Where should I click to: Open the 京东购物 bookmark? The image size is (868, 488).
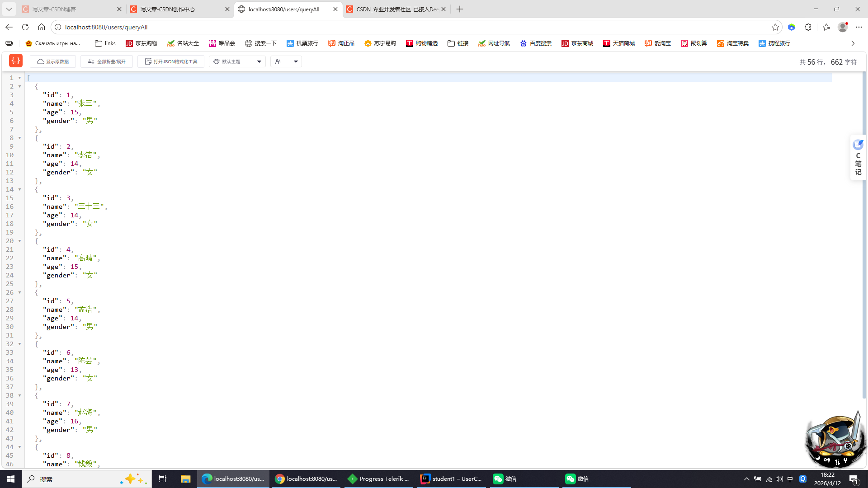click(x=142, y=43)
